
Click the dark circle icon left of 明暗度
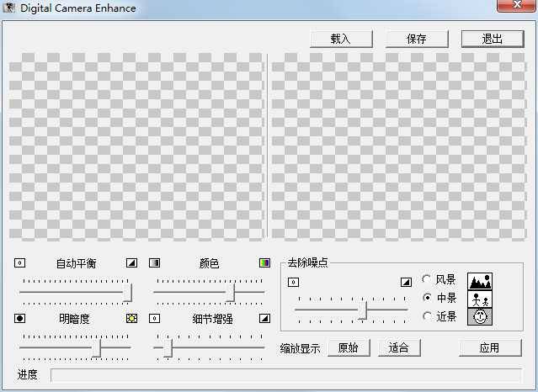coord(20,319)
